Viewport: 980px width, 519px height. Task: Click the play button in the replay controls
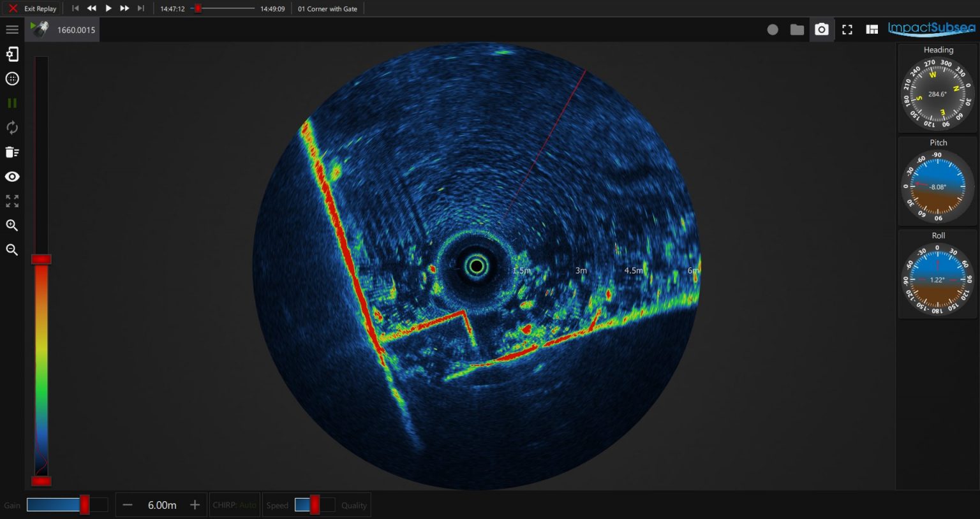point(108,8)
